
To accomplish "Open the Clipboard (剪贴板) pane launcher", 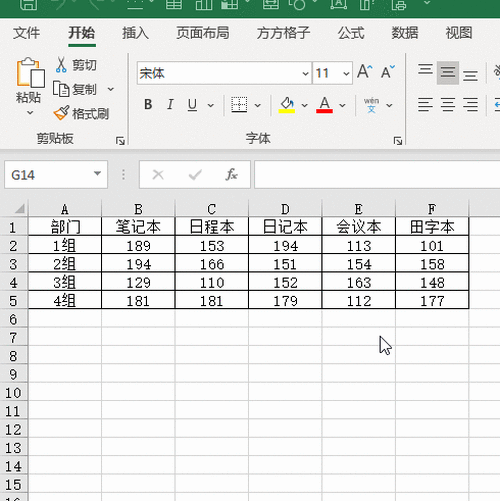I will (120, 141).
